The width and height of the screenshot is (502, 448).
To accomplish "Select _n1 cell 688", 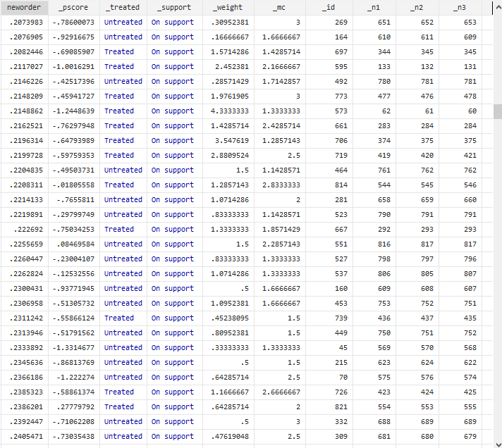I will (374, 421).
